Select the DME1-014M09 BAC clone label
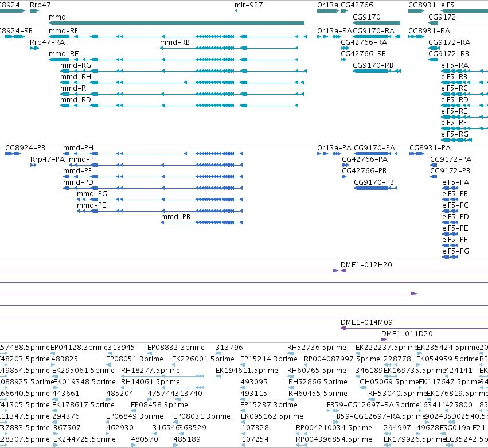 366,322
